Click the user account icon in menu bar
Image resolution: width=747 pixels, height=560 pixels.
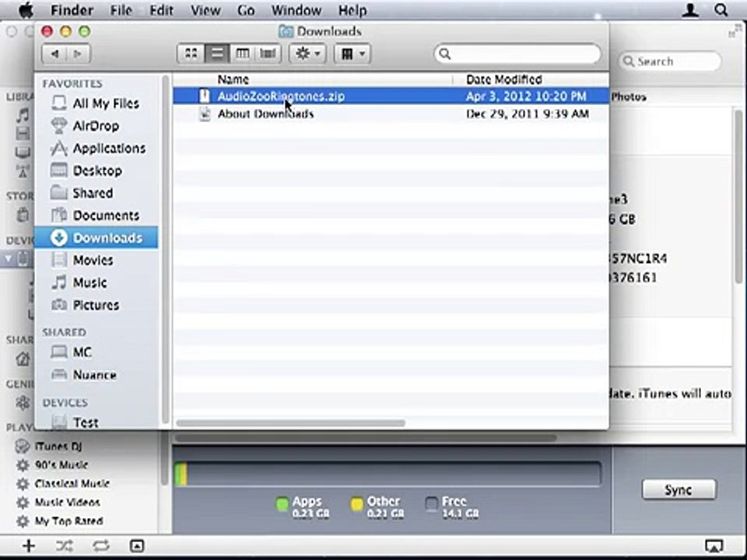click(x=690, y=10)
